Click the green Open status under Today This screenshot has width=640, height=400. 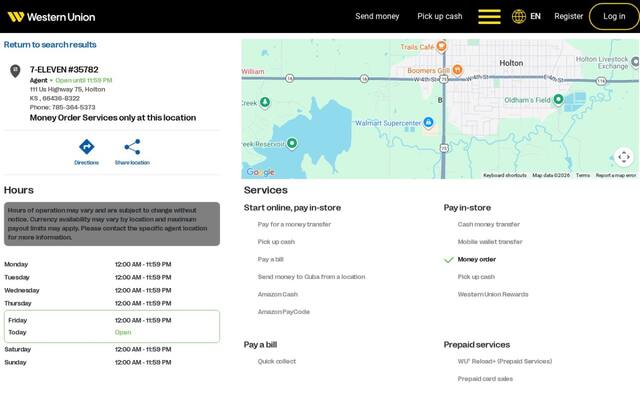pos(123,332)
